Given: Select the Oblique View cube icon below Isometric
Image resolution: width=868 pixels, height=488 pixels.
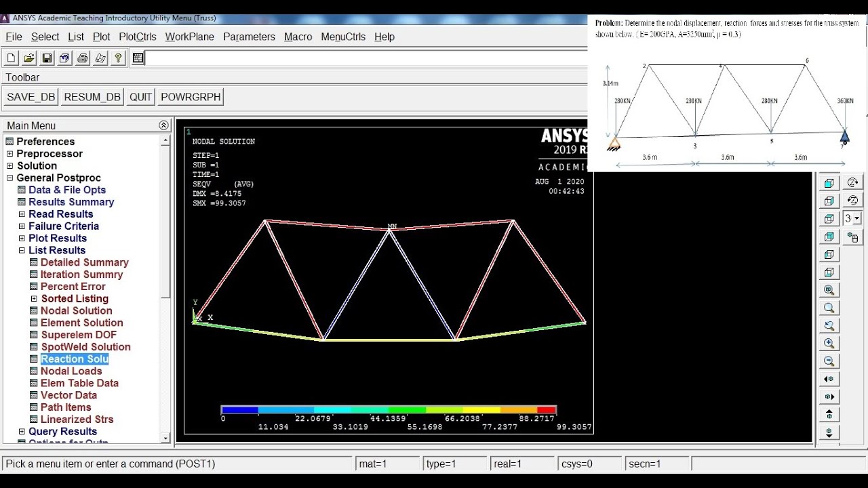Looking at the screenshot, I should click(x=829, y=201).
